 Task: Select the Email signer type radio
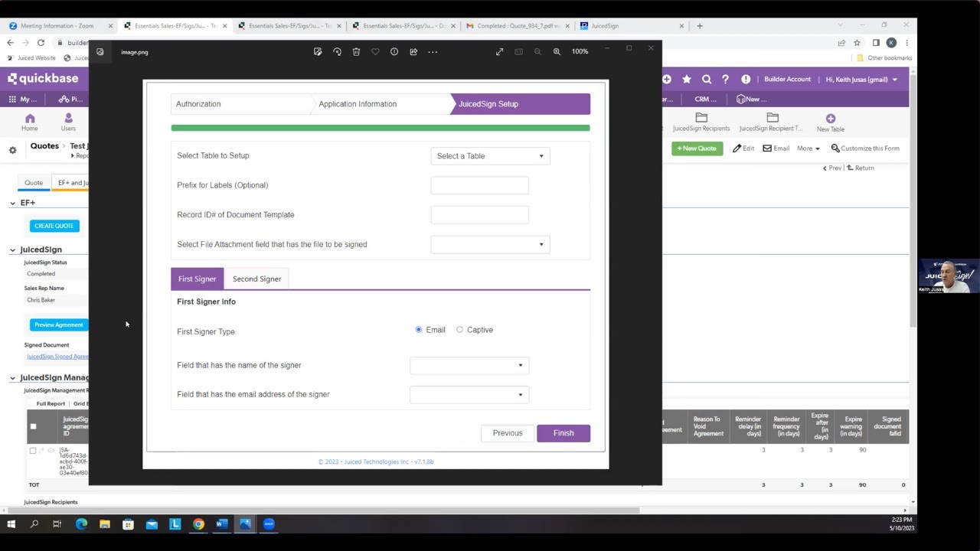419,330
